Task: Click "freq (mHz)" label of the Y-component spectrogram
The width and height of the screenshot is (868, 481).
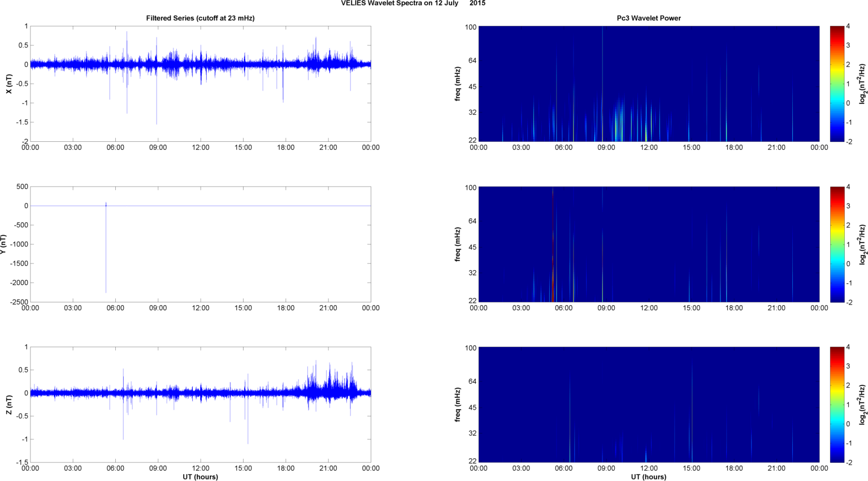Action: (x=457, y=244)
